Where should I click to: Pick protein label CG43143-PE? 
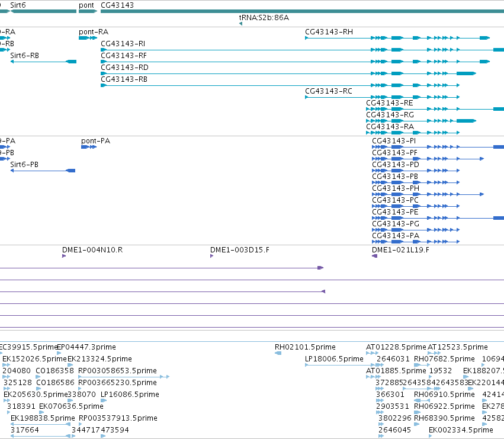point(395,212)
